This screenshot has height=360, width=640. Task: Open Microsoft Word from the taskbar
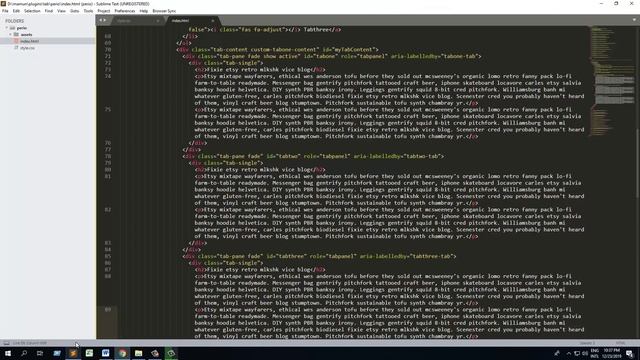tap(106, 353)
